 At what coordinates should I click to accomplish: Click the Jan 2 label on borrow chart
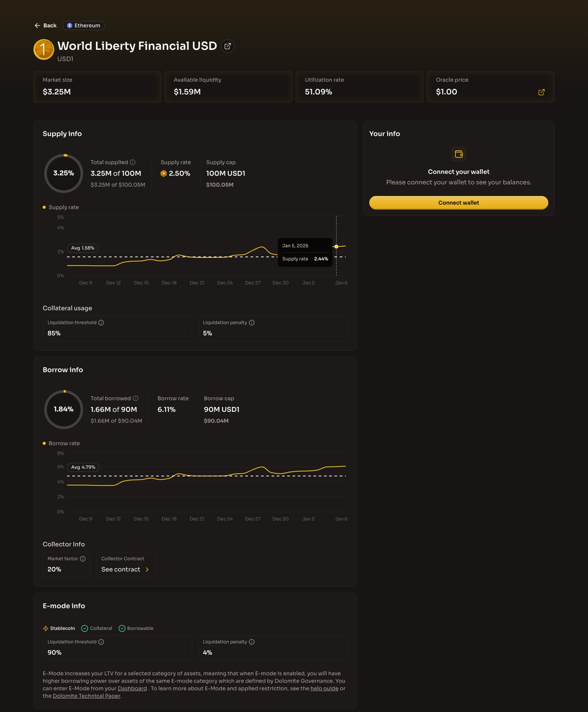pos(309,519)
